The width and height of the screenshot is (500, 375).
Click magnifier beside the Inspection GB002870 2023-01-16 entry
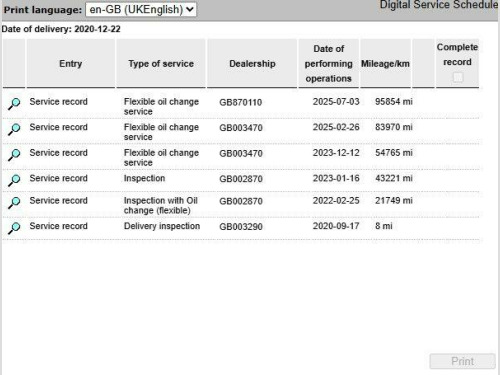pos(14,180)
